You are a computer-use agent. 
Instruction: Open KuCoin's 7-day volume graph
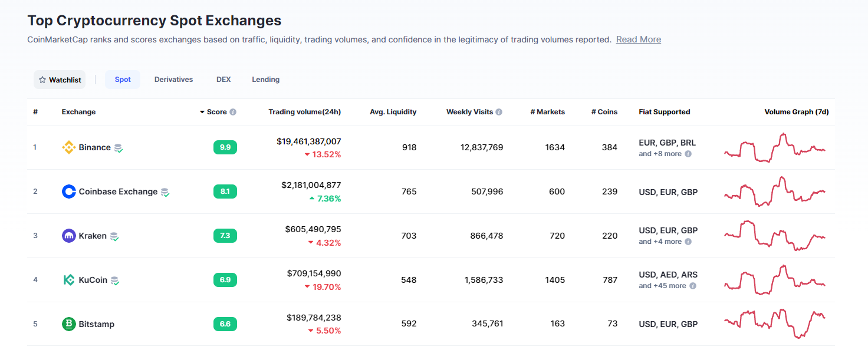point(775,280)
